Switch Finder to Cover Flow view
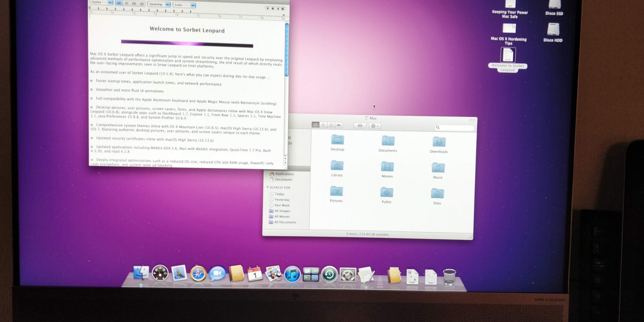Image resolution: width=644 pixels, height=322 pixels. coord(339,125)
